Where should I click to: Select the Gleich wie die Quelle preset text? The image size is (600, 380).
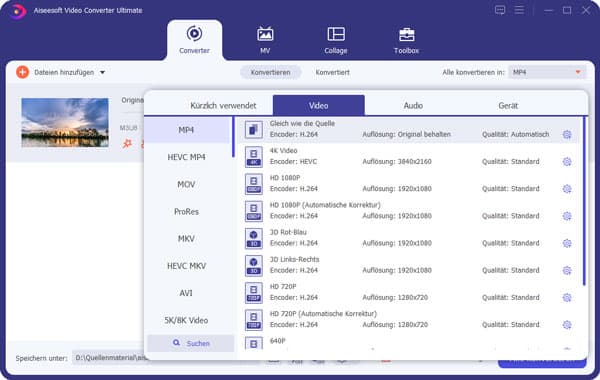(x=302, y=124)
